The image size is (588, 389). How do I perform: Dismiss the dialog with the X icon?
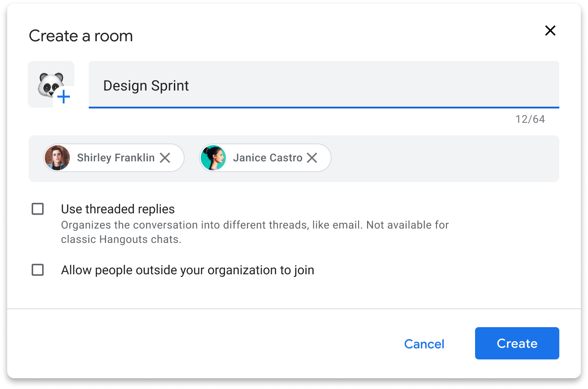pyautogui.click(x=550, y=30)
